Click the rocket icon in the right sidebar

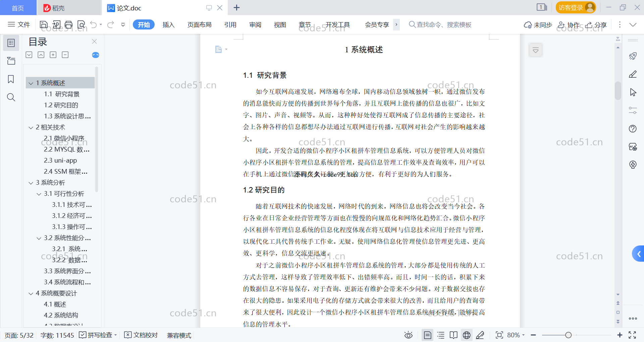633,56
